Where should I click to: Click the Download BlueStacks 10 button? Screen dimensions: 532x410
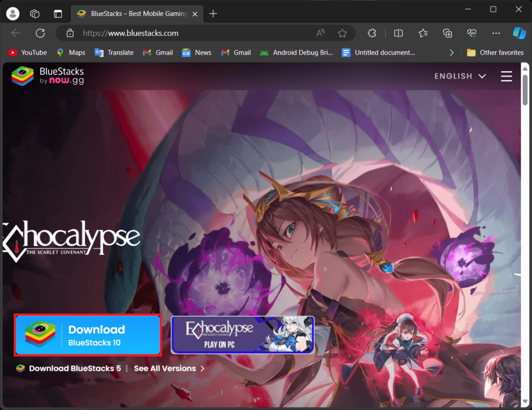[x=88, y=335]
